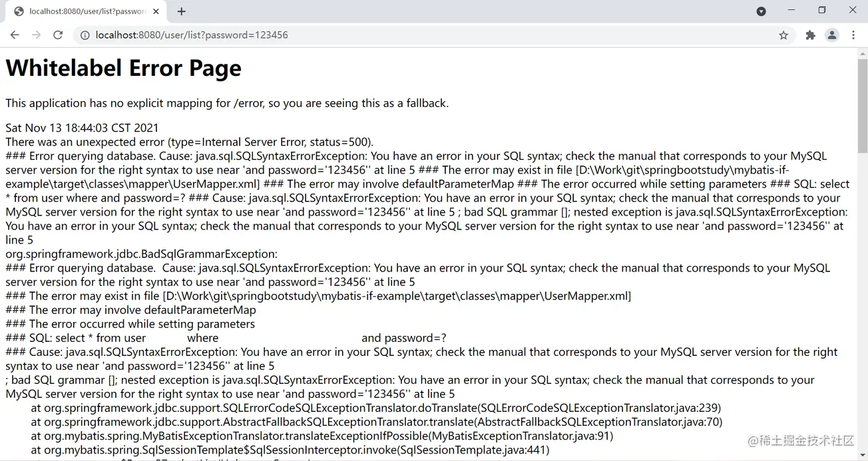
Task: Bookmark this page with the star
Action: (783, 35)
